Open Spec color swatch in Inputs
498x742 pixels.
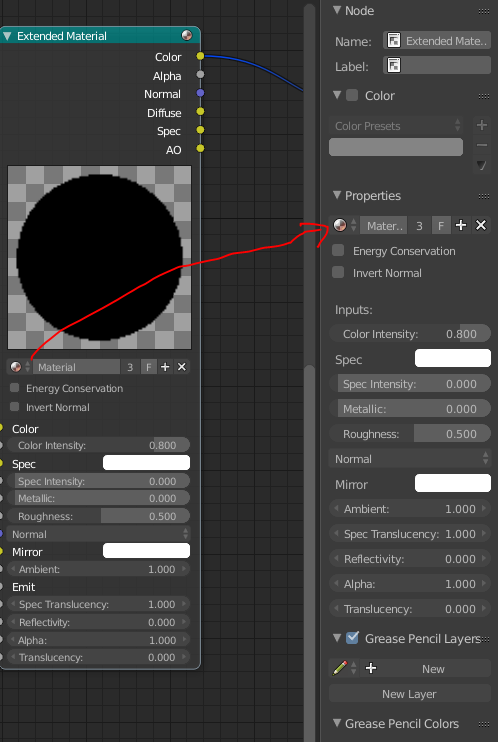pos(453,358)
